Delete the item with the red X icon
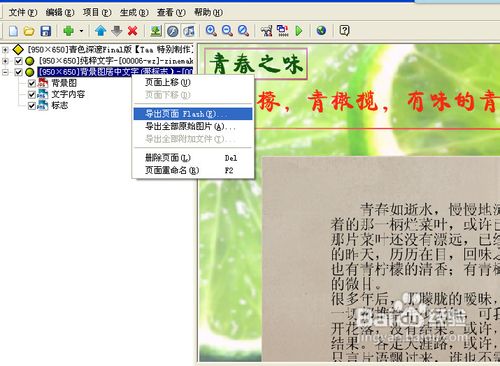This screenshot has height=366, width=500. [x=132, y=31]
